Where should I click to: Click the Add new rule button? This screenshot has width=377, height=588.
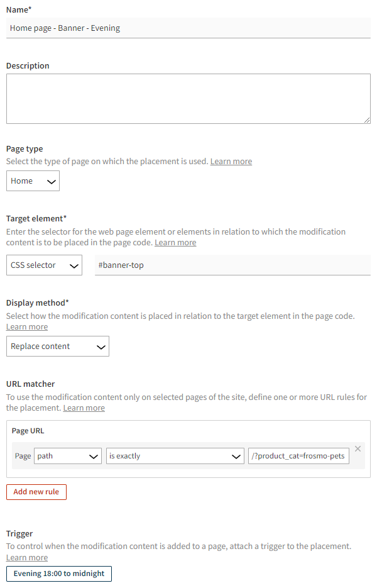pyautogui.click(x=36, y=492)
